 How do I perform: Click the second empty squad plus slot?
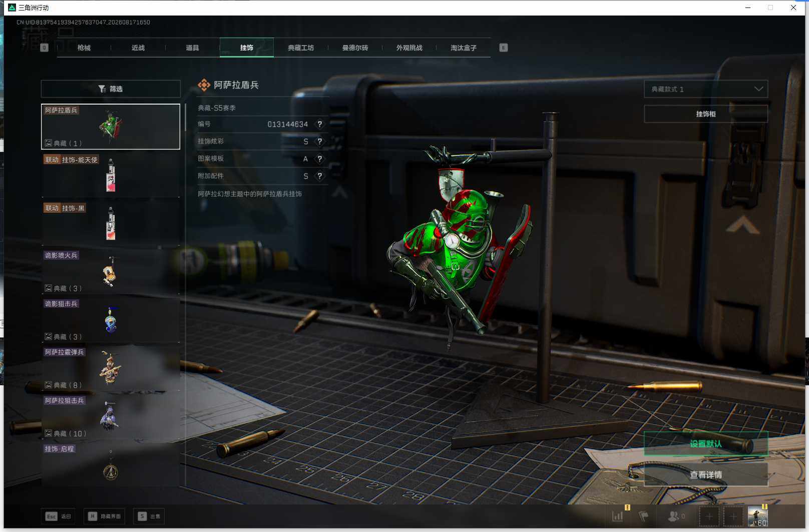coord(733,516)
